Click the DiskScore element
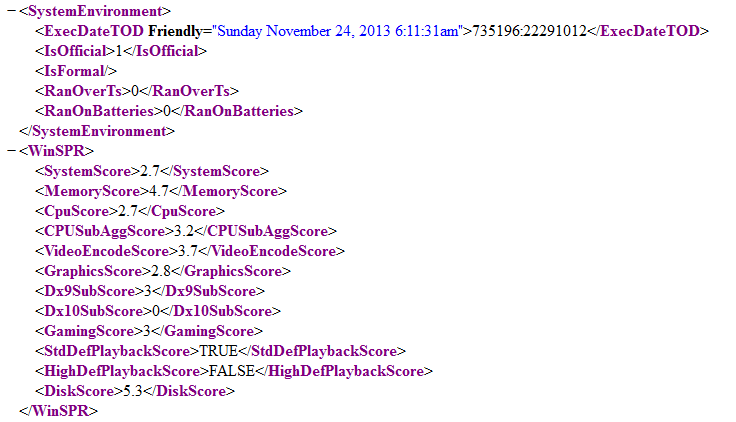 coord(135,391)
